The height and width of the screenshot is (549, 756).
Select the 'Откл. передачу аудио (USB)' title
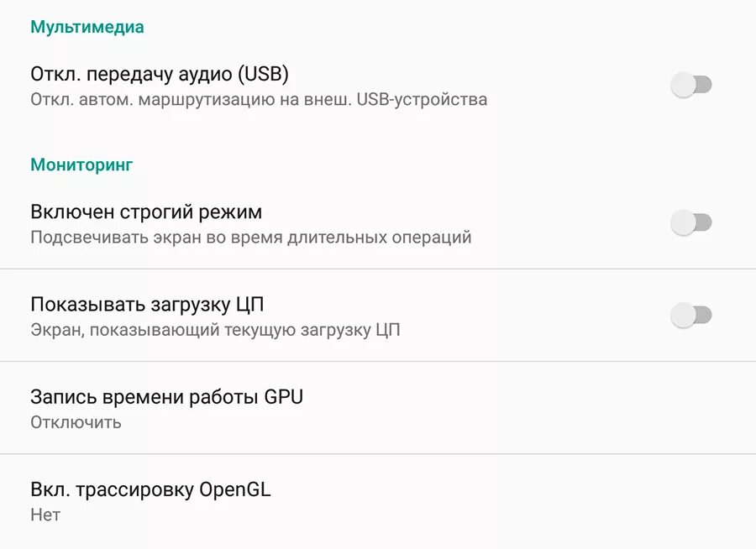(x=160, y=75)
